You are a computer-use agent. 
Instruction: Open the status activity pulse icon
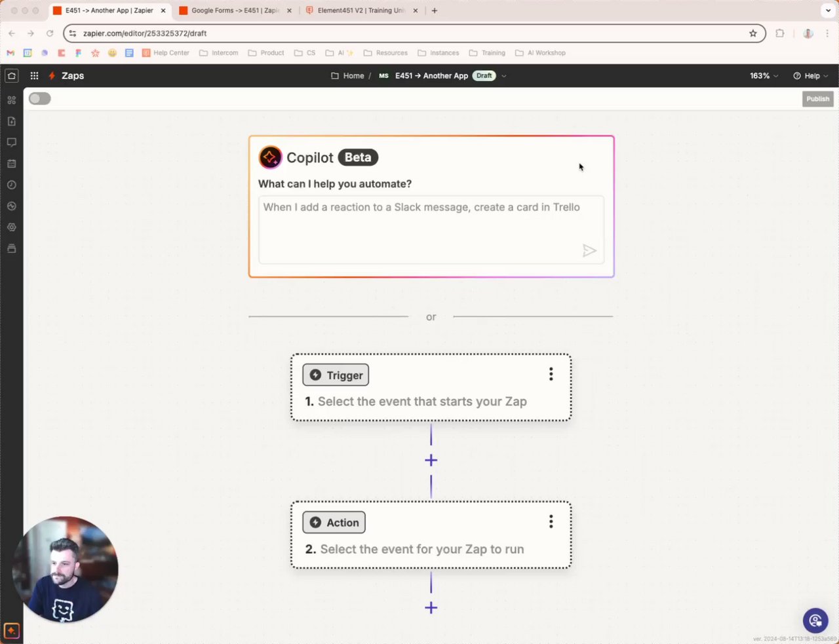click(11, 206)
